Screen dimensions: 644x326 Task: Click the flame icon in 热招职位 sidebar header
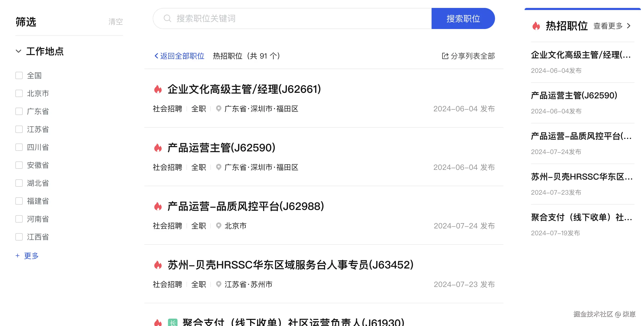(x=536, y=26)
